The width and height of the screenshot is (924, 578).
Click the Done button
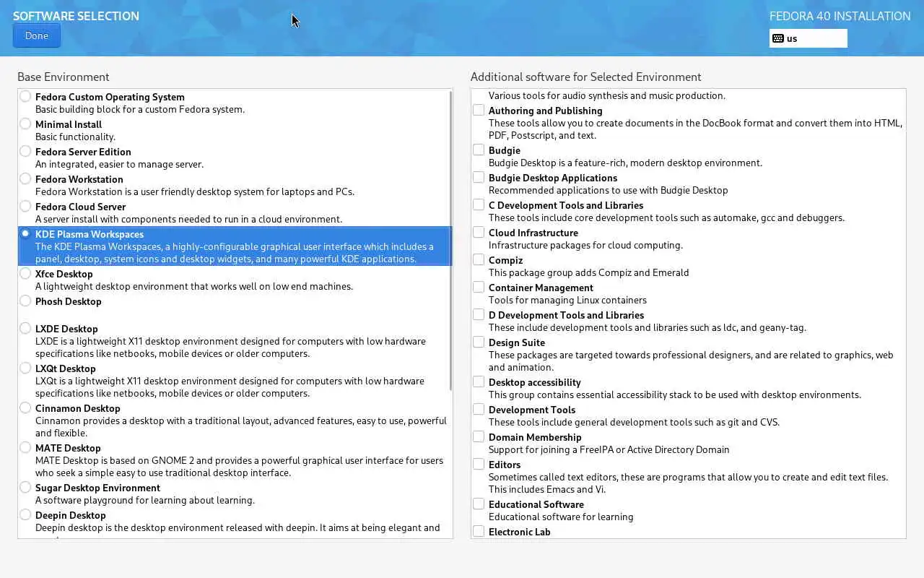pyautogui.click(x=37, y=35)
